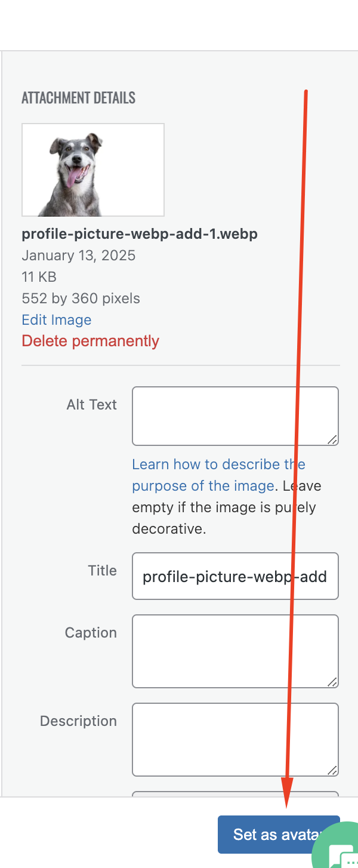Click the profile-picture-webp-add-1.webp filename
358x868 pixels.
pos(140,234)
